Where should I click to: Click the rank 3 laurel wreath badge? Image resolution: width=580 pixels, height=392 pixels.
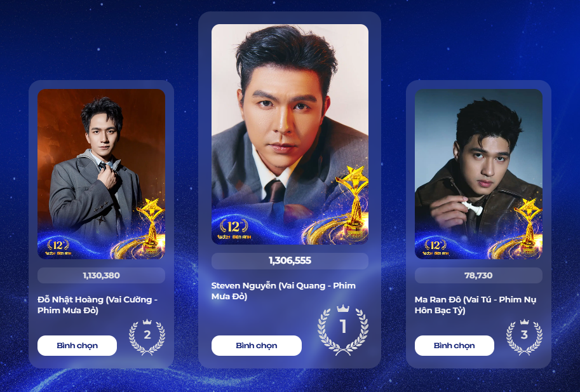point(524,337)
